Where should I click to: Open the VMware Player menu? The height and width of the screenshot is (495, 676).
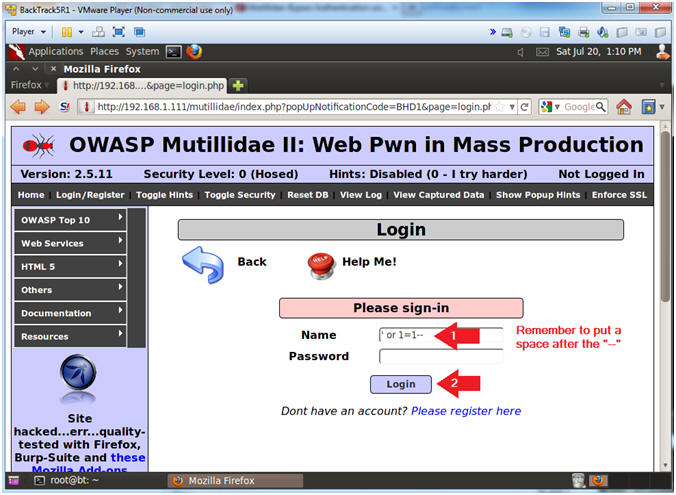point(28,32)
